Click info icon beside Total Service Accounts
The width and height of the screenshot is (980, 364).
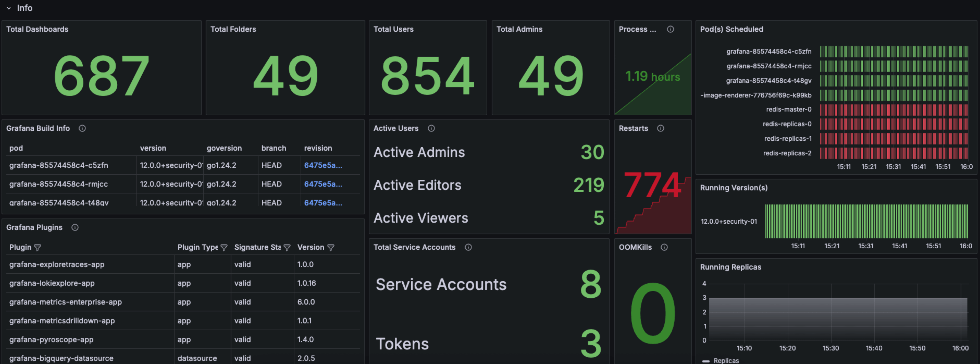pos(468,247)
